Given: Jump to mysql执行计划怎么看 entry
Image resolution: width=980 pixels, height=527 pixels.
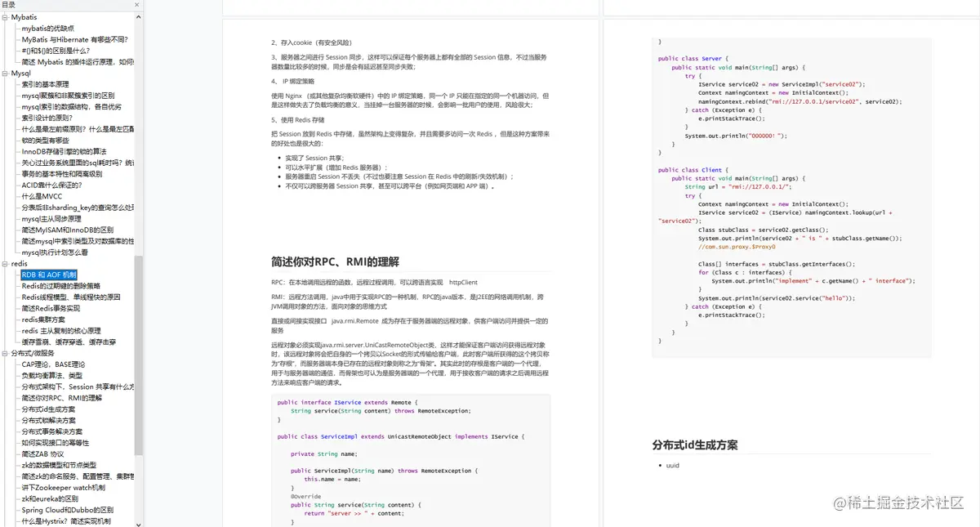Looking at the screenshot, I should tap(54, 252).
